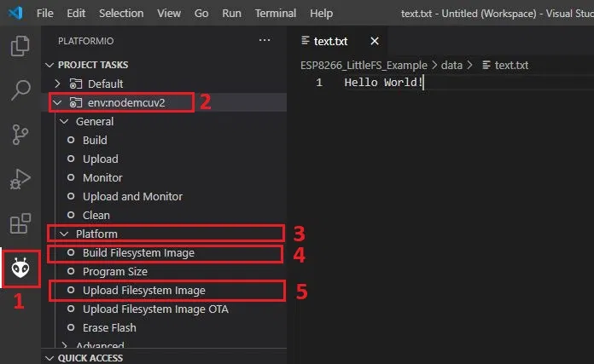Open the Selection menu
This screenshot has width=594, height=364.
[x=121, y=14]
